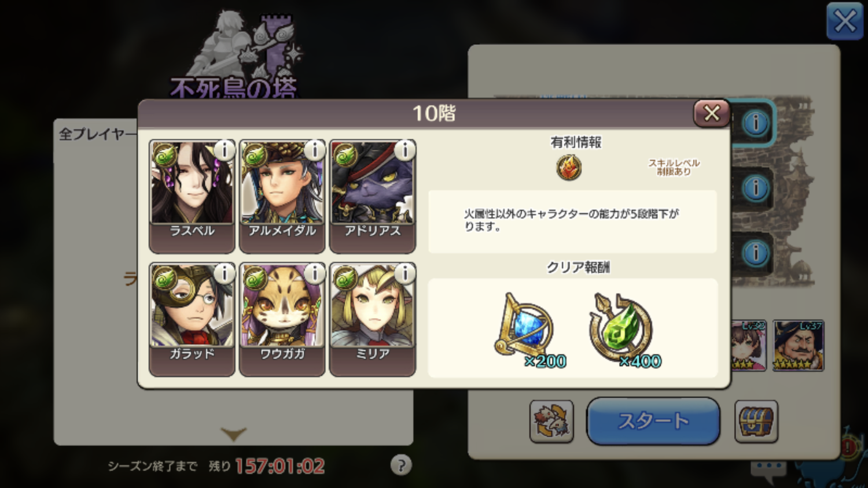Open info for ラスベル character

coord(224,150)
